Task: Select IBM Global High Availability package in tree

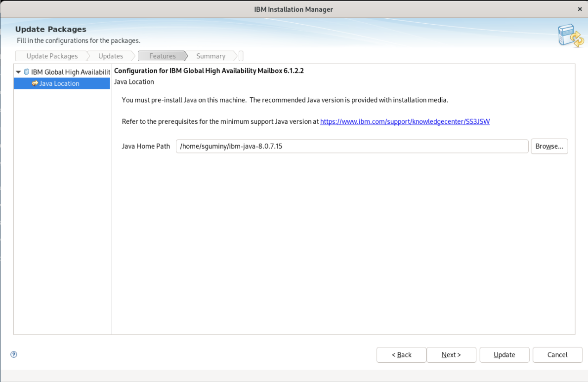Action: pyautogui.click(x=70, y=72)
